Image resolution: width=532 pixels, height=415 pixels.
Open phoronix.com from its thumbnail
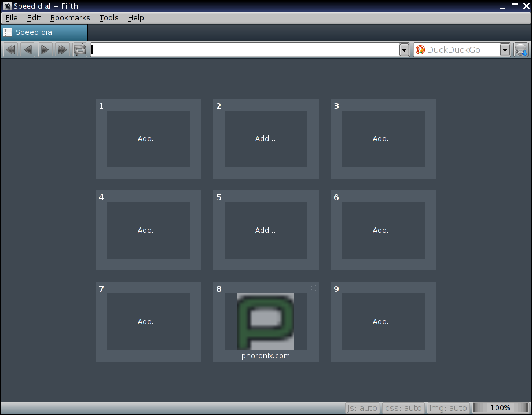point(265,322)
